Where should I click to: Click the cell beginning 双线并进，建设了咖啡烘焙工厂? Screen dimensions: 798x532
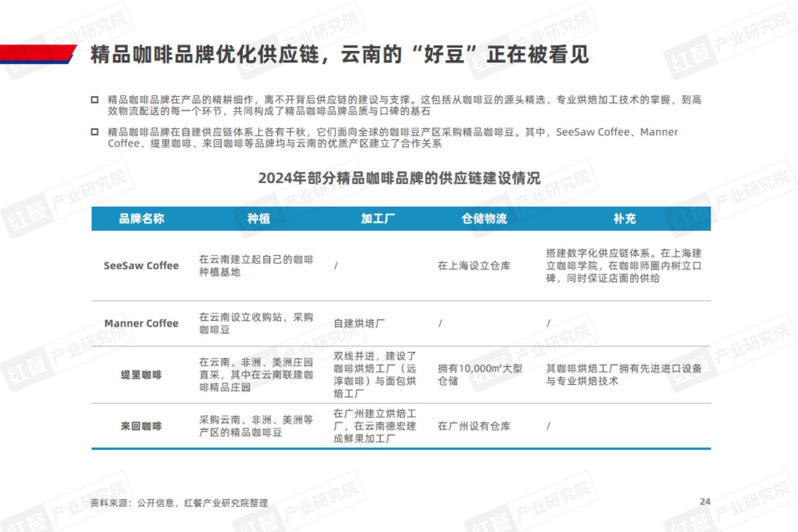coord(375,375)
